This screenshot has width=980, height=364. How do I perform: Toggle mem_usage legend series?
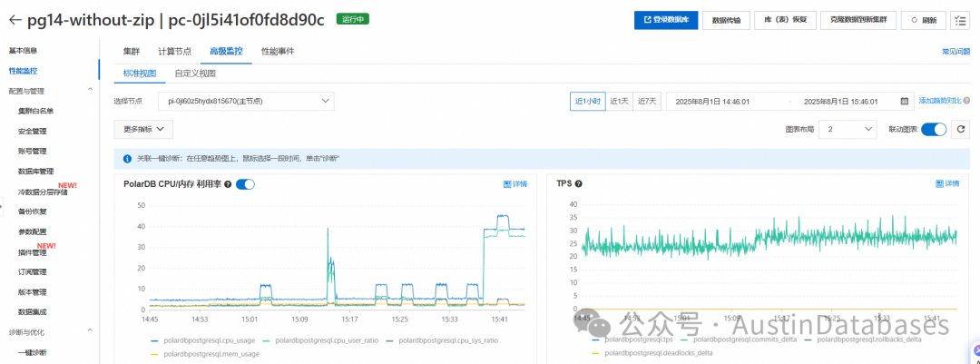(204, 354)
